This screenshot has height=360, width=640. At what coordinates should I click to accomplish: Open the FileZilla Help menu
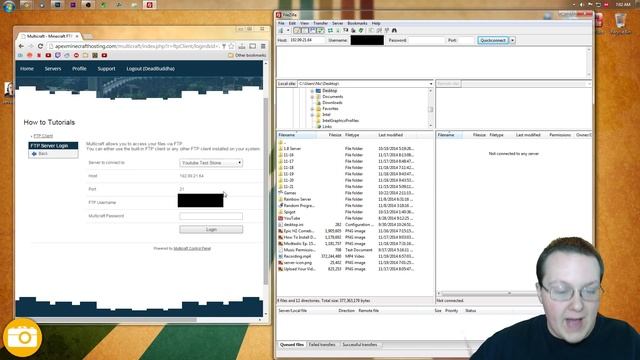(x=376, y=23)
